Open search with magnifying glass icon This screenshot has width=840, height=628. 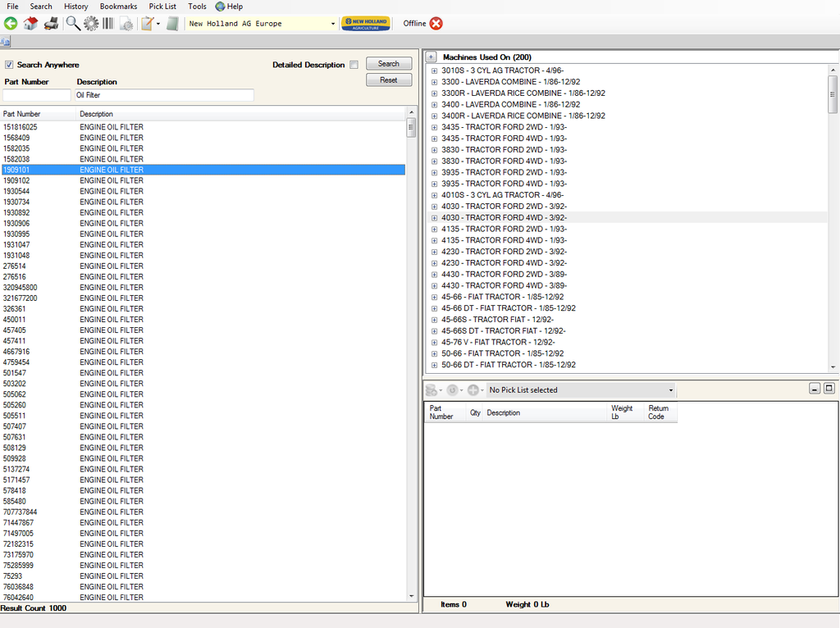(x=73, y=24)
